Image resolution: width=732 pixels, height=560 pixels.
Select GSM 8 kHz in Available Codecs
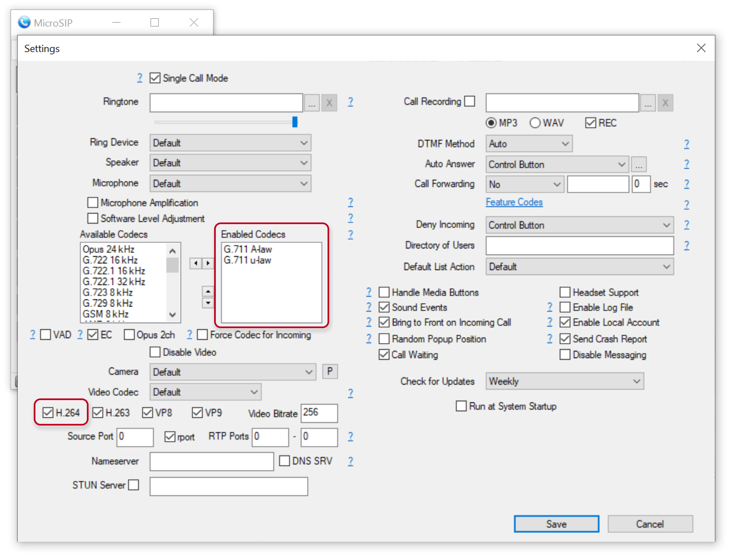click(x=106, y=314)
